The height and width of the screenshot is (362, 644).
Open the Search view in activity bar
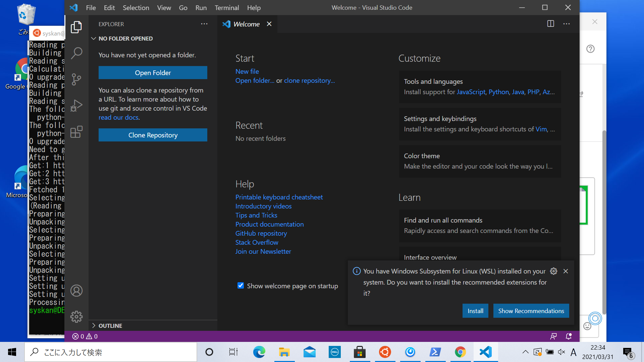76,53
